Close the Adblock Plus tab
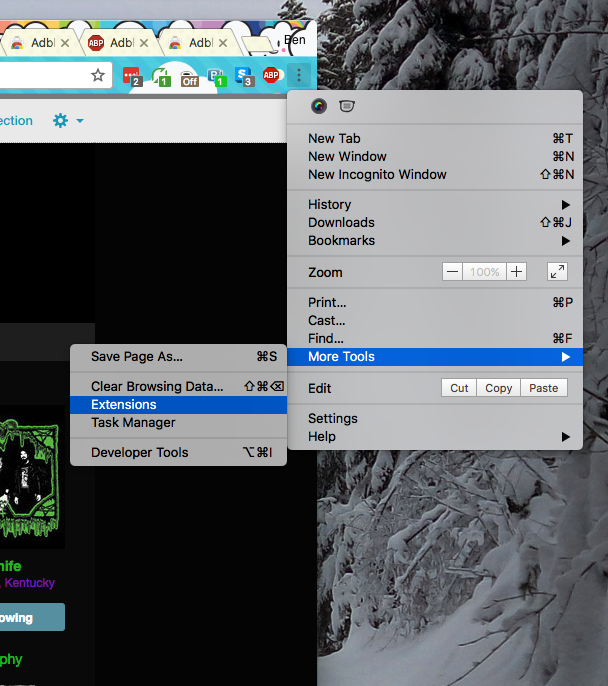The width and height of the screenshot is (608, 686). tap(144, 43)
